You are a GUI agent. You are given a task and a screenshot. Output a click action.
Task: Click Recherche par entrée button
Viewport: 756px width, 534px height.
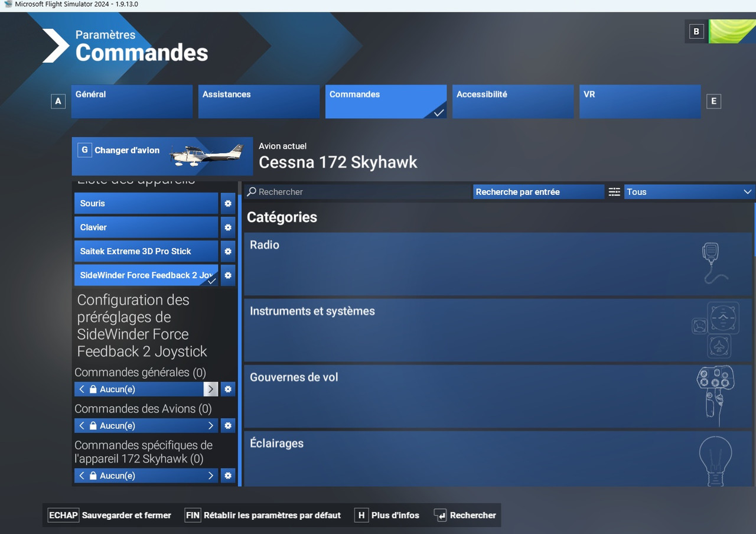539,192
